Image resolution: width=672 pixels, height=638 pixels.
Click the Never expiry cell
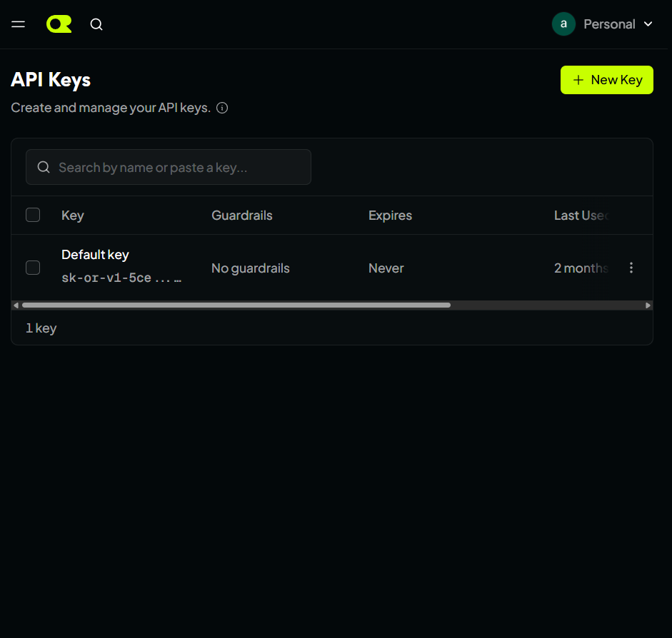click(x=386, y=268)
